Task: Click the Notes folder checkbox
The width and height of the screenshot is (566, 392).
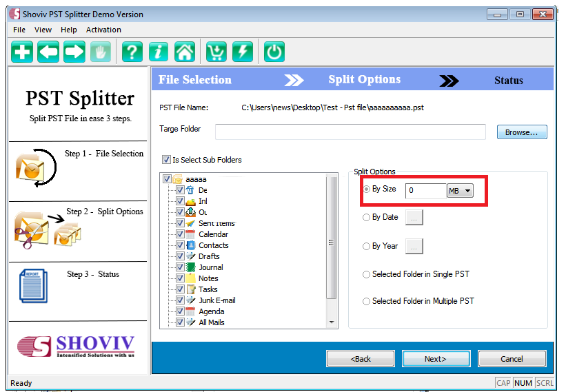Action: [180, 278]
